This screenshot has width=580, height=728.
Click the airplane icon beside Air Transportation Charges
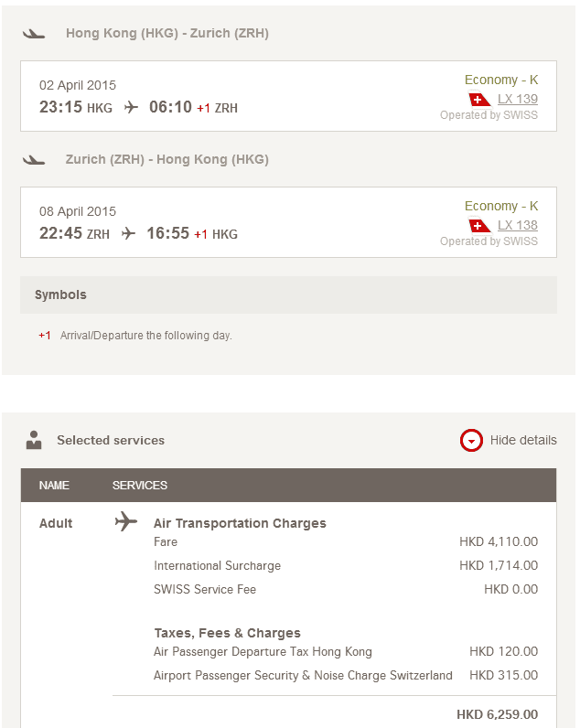pos(126,522)
